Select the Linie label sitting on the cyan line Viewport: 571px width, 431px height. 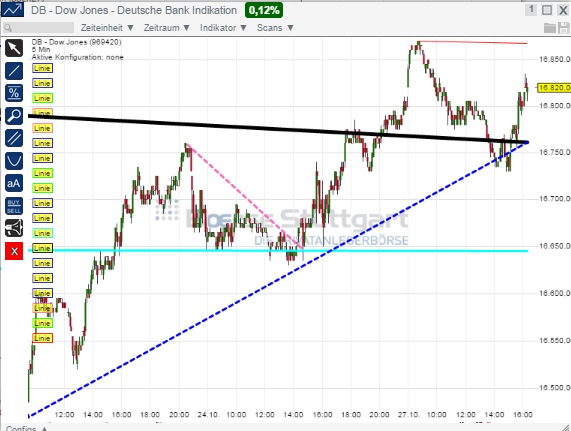click(43, 248)
